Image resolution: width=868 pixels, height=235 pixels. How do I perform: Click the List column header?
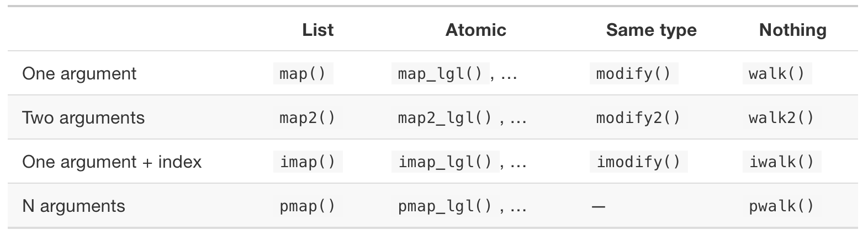[x=318, y=30]
